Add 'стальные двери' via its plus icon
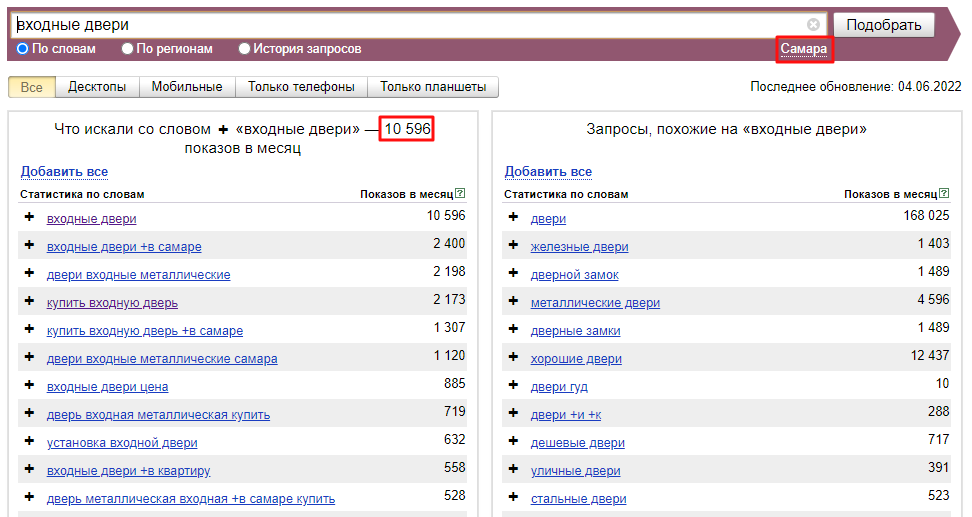 tap(513, 498)
